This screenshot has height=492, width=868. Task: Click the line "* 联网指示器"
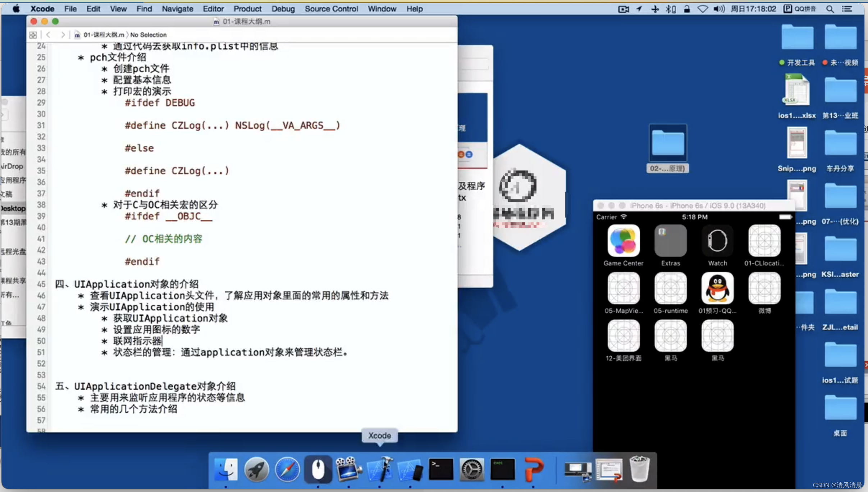point(132,341)
